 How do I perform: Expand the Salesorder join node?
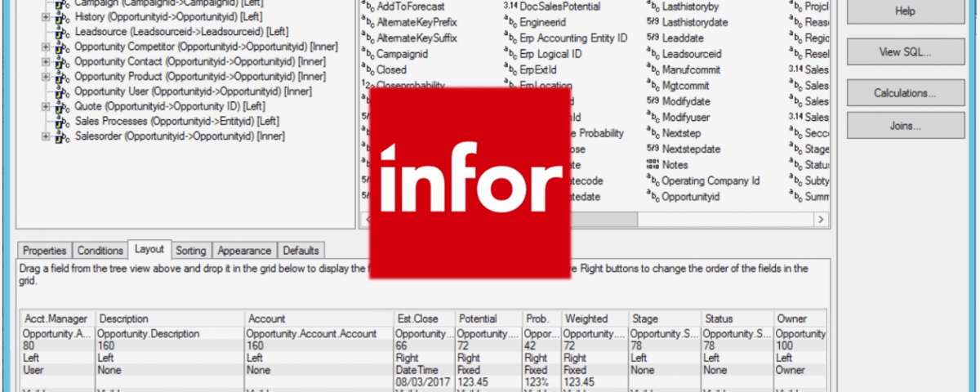(x=47, y=136)
